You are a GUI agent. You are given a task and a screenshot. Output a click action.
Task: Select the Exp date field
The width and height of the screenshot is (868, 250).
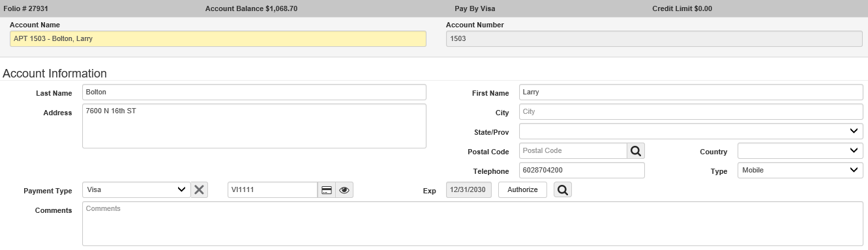pos(469,190)
